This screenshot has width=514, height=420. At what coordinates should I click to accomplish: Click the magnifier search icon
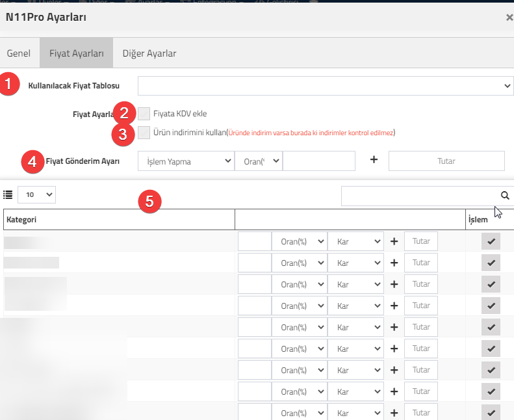coord(505,196)
